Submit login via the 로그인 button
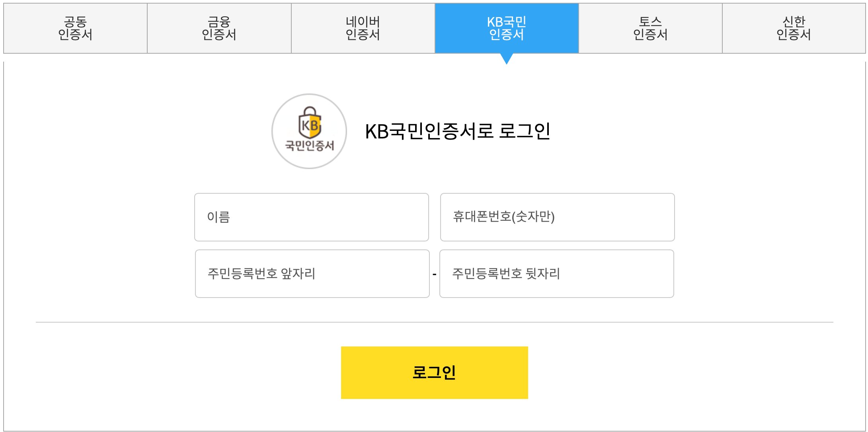Viewport: 868px width, 432px height. coord(434,372)
